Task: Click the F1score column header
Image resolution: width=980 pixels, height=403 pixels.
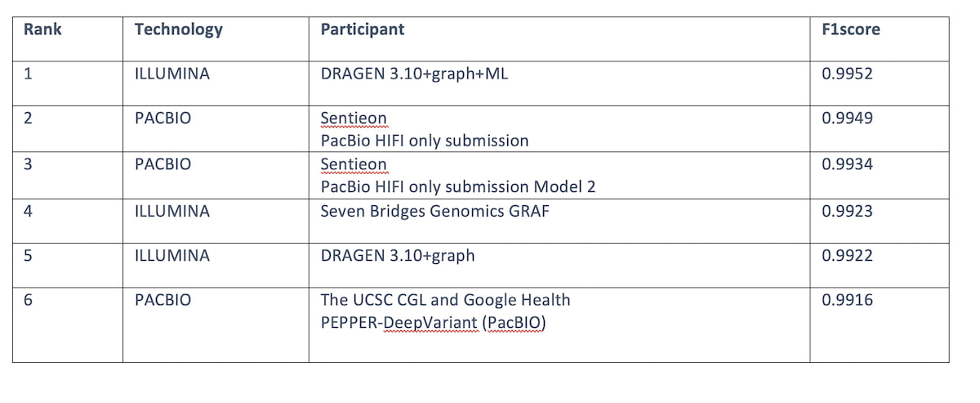Action: click(x=850, y=30)
